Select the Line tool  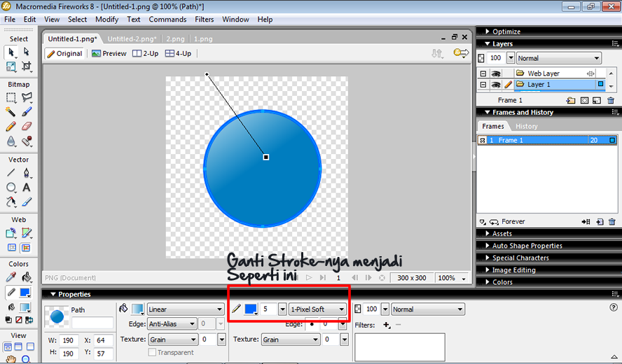pyautogui.click(x=11, y=173)
